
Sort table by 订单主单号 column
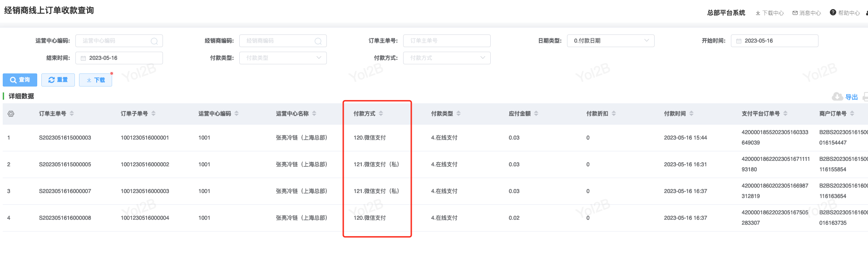(x=72, y=114)
